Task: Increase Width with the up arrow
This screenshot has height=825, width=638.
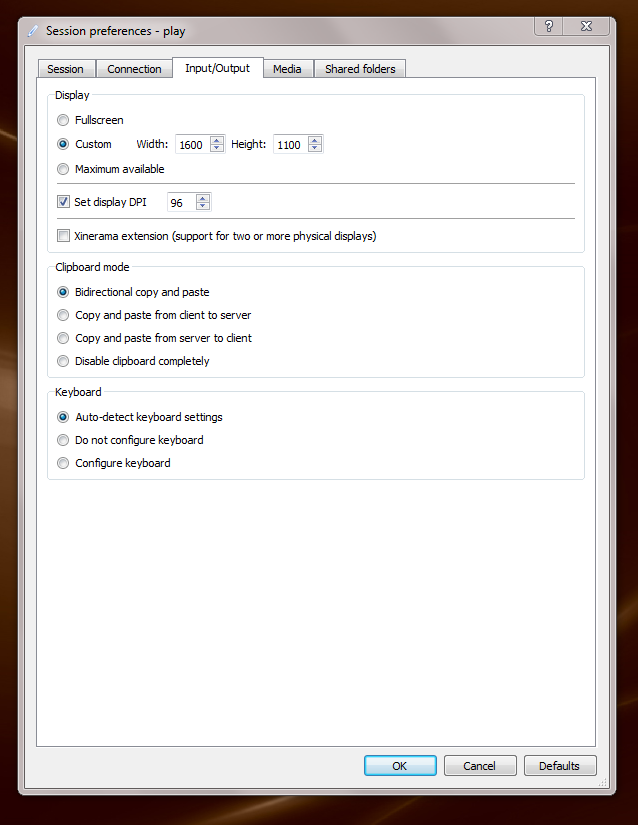Action: point(217,140)
